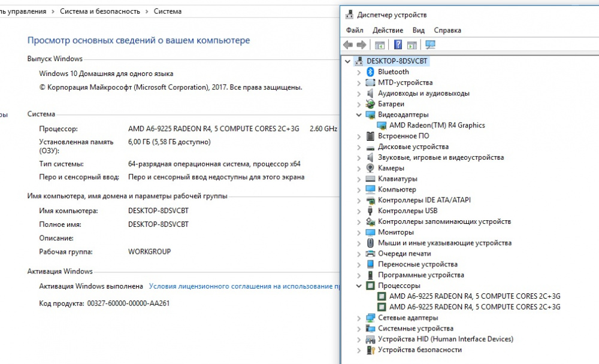
Task: Click the AMD Radeon(TM) R4 Graphics device icon
Action: [x=381, y=125]
